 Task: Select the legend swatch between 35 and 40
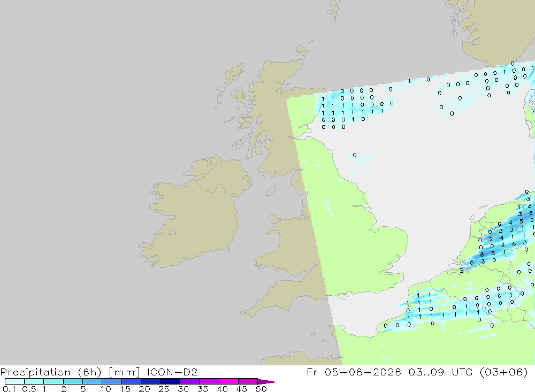click(x=209, y=381)
